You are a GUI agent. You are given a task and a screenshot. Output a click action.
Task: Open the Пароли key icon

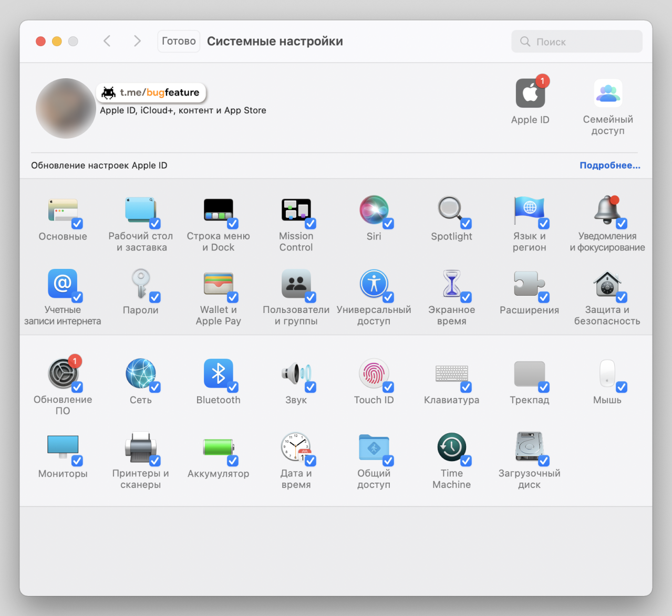140,284
